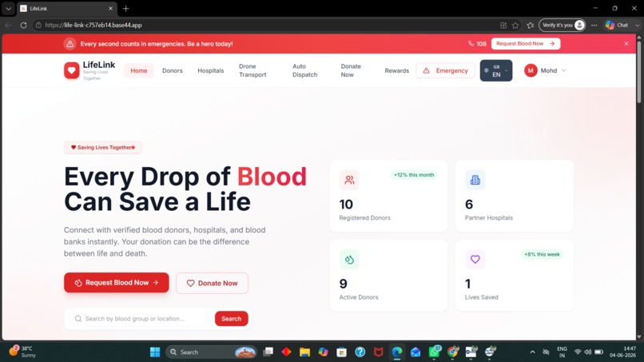644x362 pixels.
Task: Call the 108 emergency phone number
Action: tap(477, 44)
